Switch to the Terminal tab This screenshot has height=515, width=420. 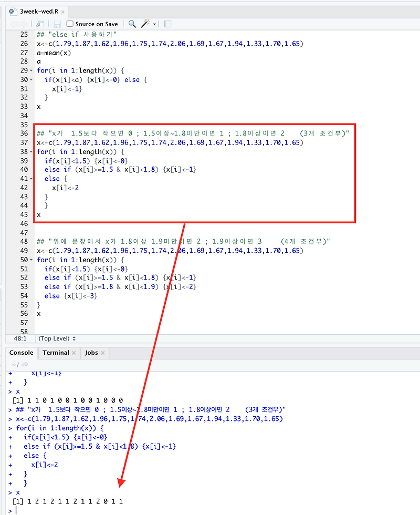point(56,353)
